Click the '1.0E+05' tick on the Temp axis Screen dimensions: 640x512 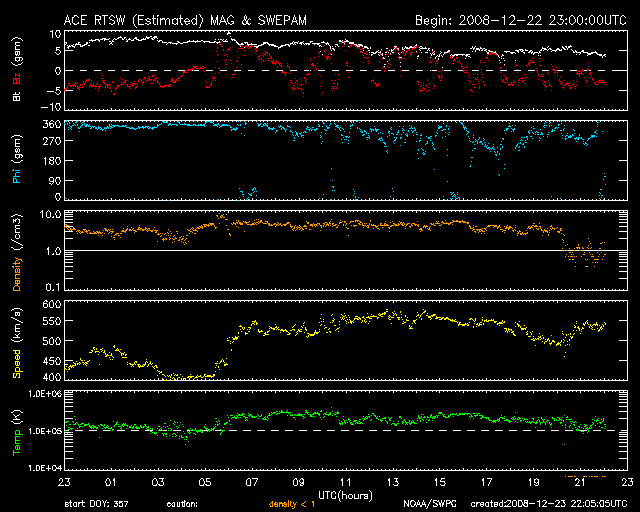click(45, 431)
